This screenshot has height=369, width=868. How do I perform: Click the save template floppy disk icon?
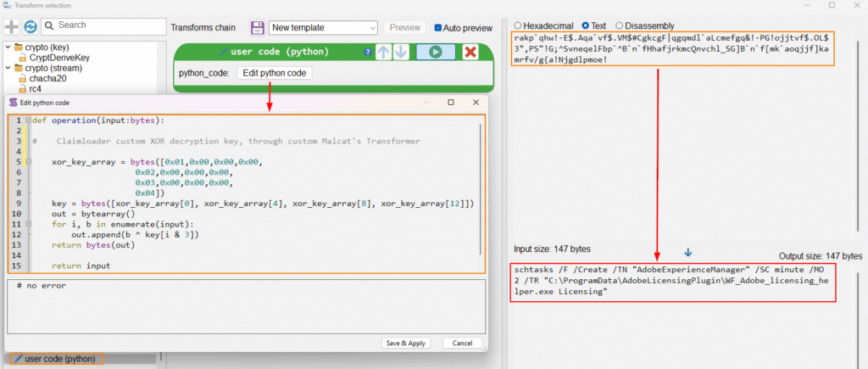coord(257,28)
